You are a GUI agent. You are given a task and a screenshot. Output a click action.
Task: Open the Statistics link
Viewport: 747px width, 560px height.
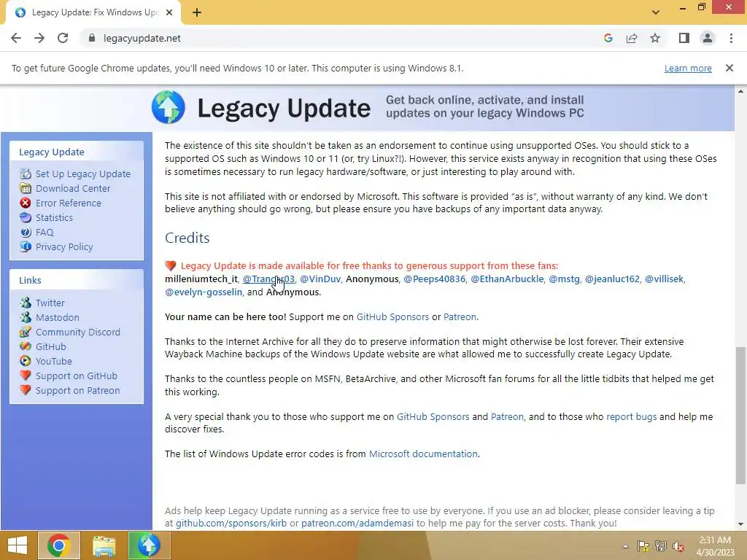pyautogui.click(x=54, y=217)
